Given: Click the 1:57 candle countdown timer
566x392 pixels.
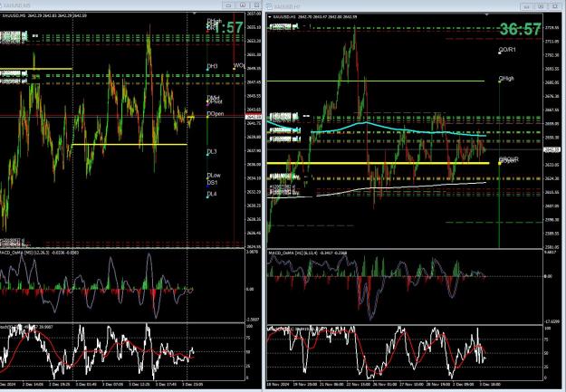Looking at the screenshot, I should [x=228, y=28].
